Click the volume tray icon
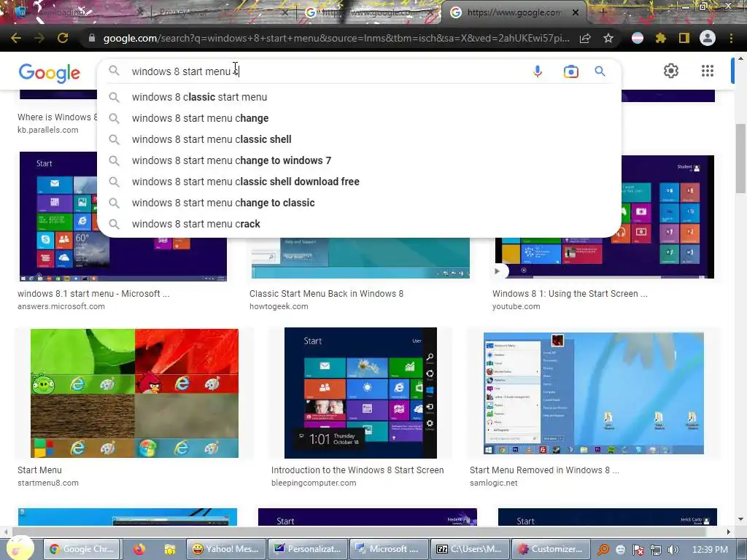 point(673,550)
